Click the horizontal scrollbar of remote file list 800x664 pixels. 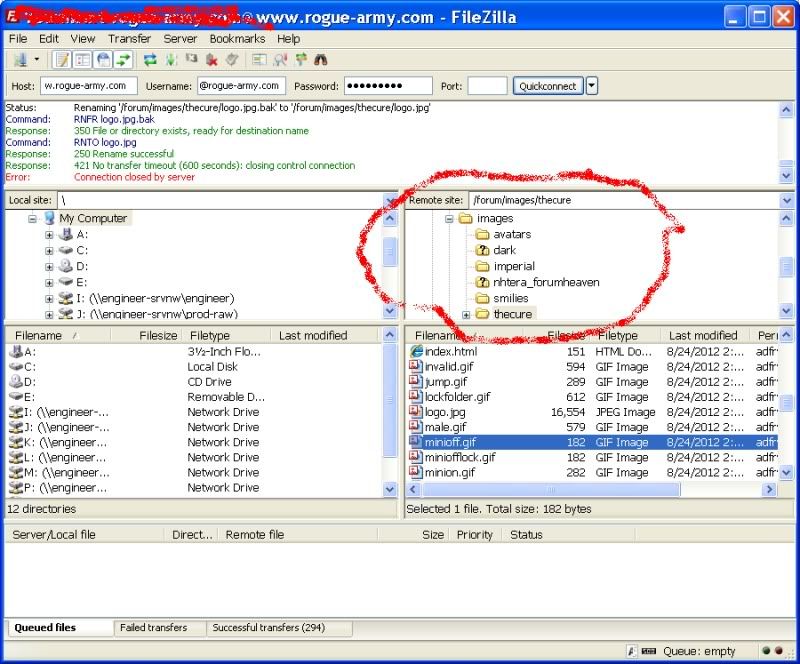pos(592,489)
